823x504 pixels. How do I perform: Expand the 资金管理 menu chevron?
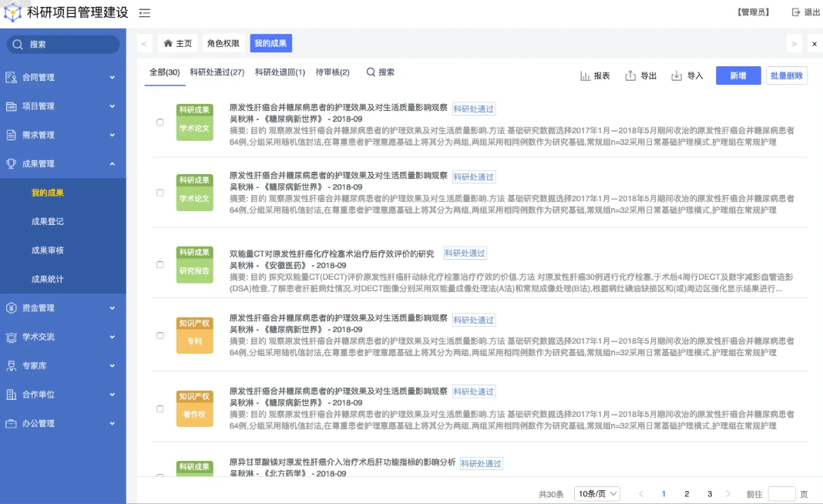pos(113,308)
